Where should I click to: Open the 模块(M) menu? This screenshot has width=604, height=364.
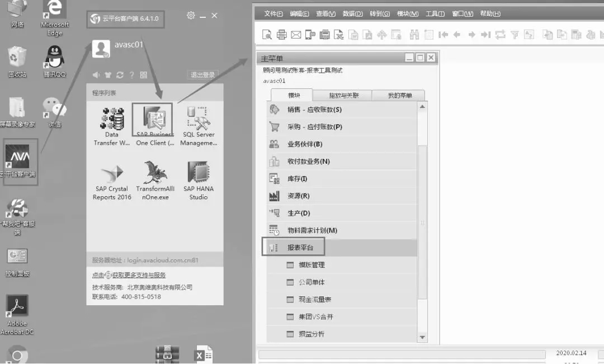[x=408, y=14]
